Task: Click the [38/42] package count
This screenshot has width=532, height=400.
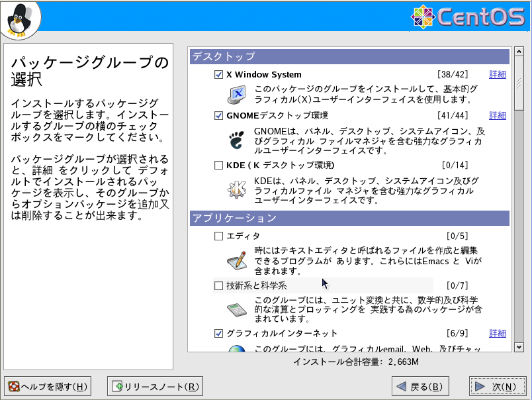Action: (x=453, y=74)
